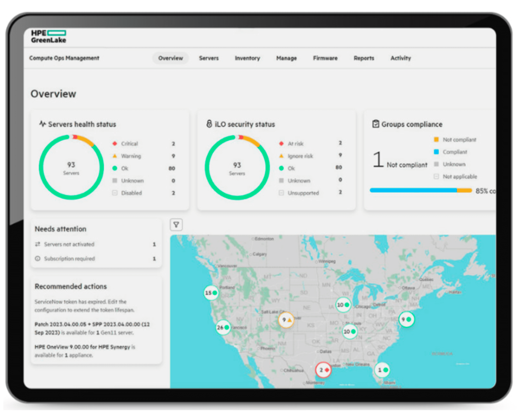Select the 26-server map cluster near San Francisco
The height and width of the screenshot is (420, 519).
pyautogui.click(x=223, y=327)
